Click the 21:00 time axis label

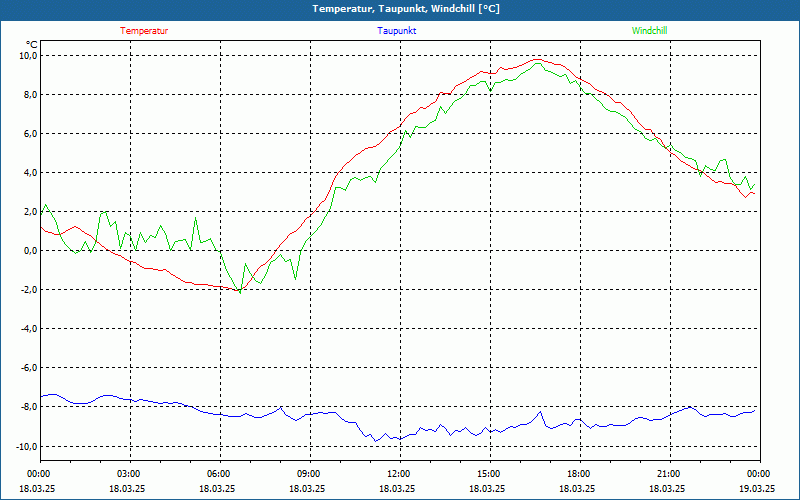pyautogui.click(x=669, y=474)
